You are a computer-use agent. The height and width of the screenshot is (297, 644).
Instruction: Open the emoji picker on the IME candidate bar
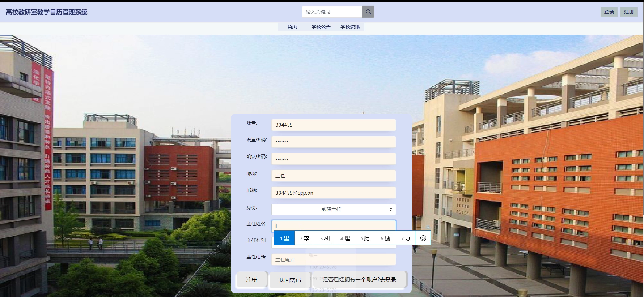tap(423, 238)
